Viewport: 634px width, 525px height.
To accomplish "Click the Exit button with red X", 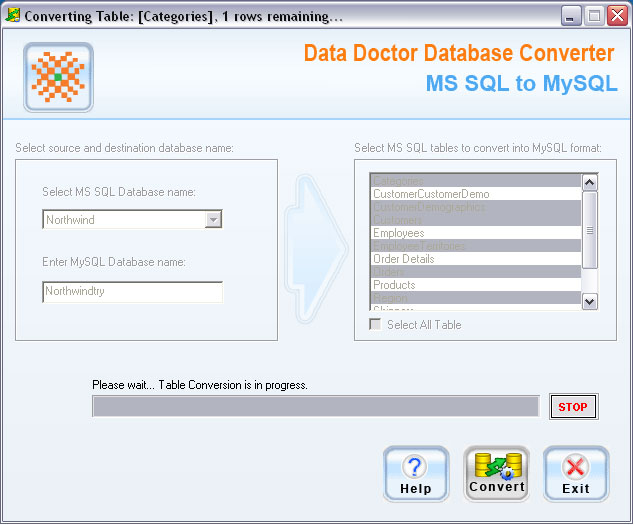I will [x=575, y=473].
